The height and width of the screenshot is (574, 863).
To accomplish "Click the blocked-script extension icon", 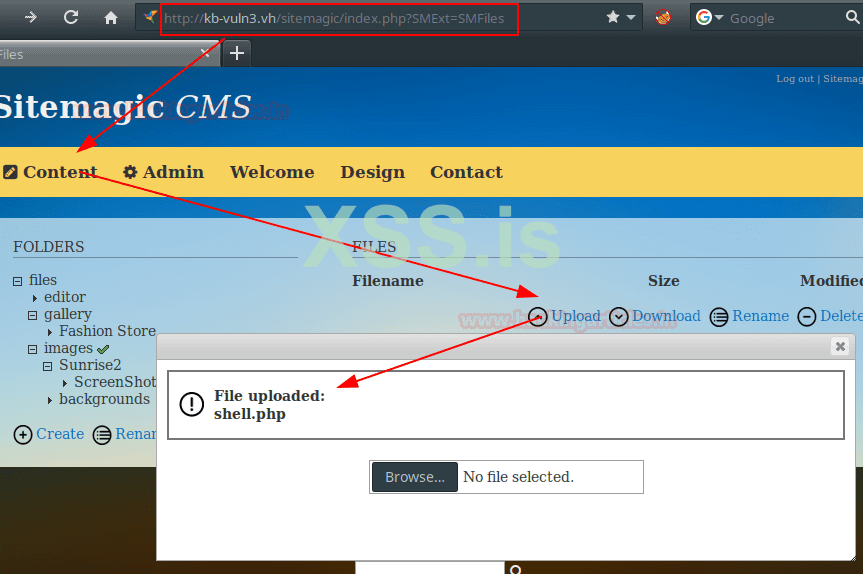I will coord(663,18).
